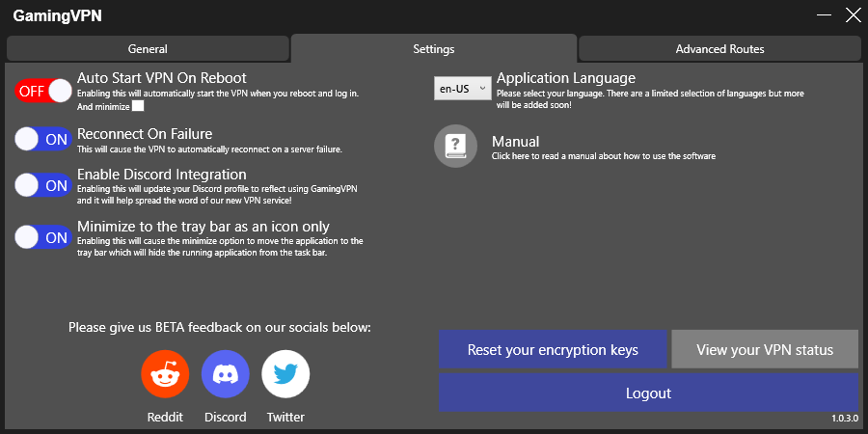
Task: Switch to the General tab
Action: [x=148, y=49]
